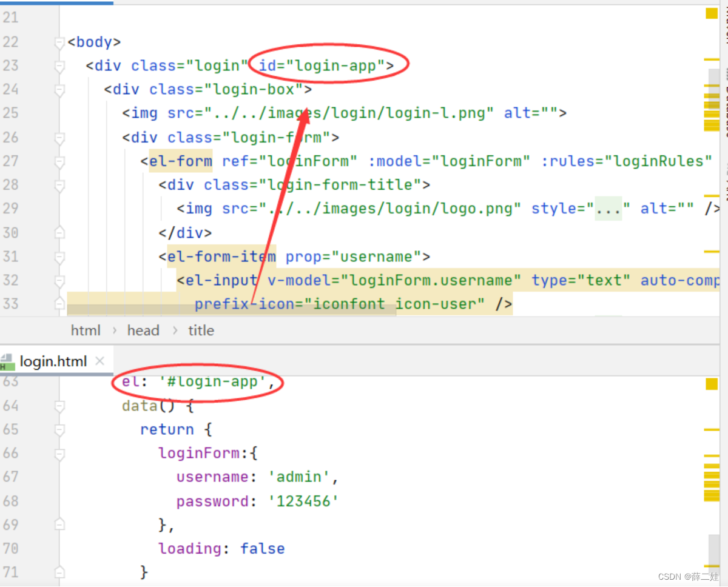Screen dimensions: 728x587
Task: Close the login.html tab
Action: coord(100,361)
